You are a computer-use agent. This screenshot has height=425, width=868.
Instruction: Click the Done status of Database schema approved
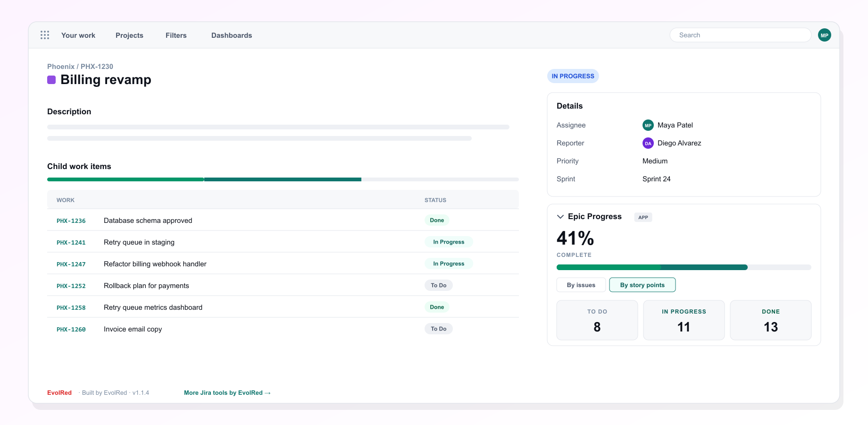click(x=437, y=220)
